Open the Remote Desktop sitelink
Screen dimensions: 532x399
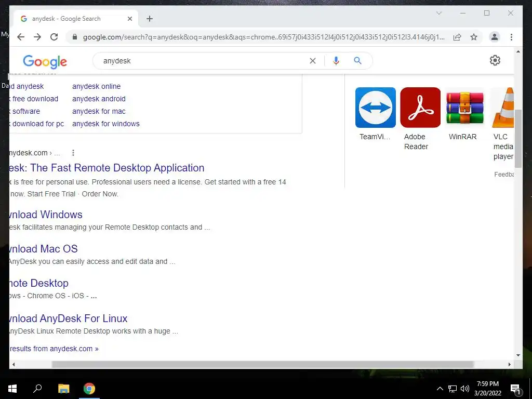point(39,283)
